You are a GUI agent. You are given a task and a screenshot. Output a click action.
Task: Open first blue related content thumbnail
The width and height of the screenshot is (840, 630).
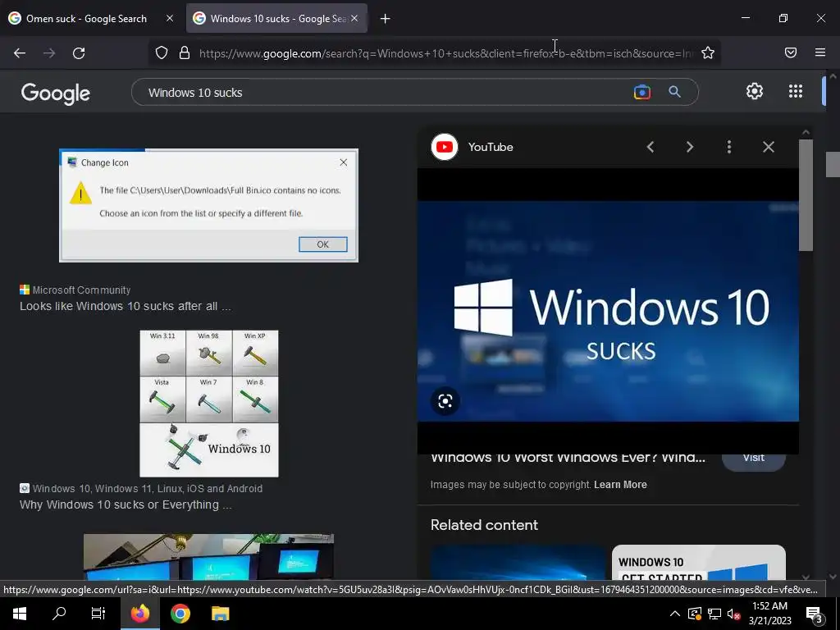(x=518, y=563)
